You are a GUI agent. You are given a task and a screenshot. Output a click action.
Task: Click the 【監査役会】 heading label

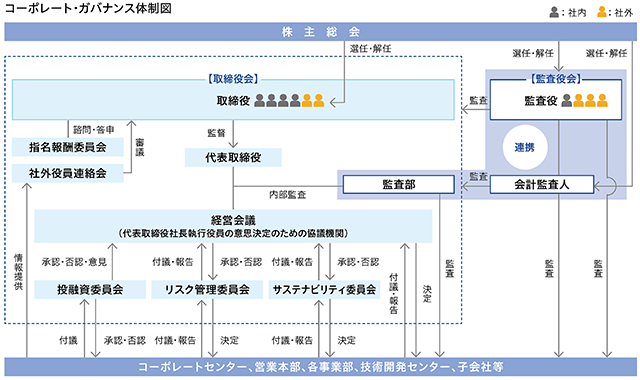pyautogui.click(x=556, y=79)
